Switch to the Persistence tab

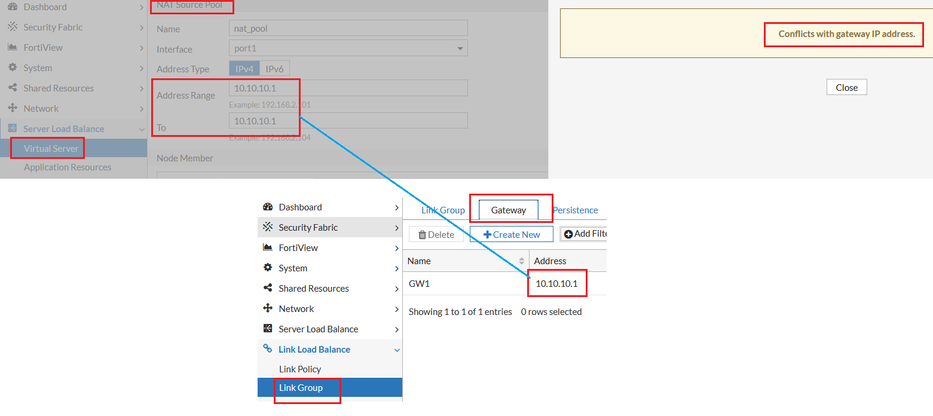tap(575, 210)
